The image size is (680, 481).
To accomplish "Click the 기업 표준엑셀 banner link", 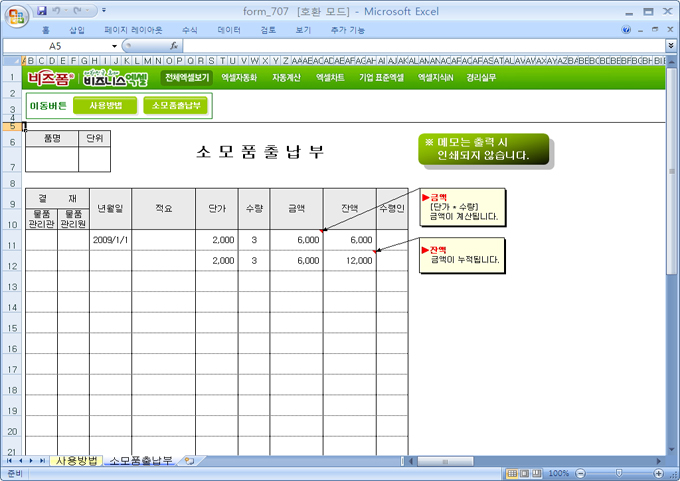I will pos(382,78).
